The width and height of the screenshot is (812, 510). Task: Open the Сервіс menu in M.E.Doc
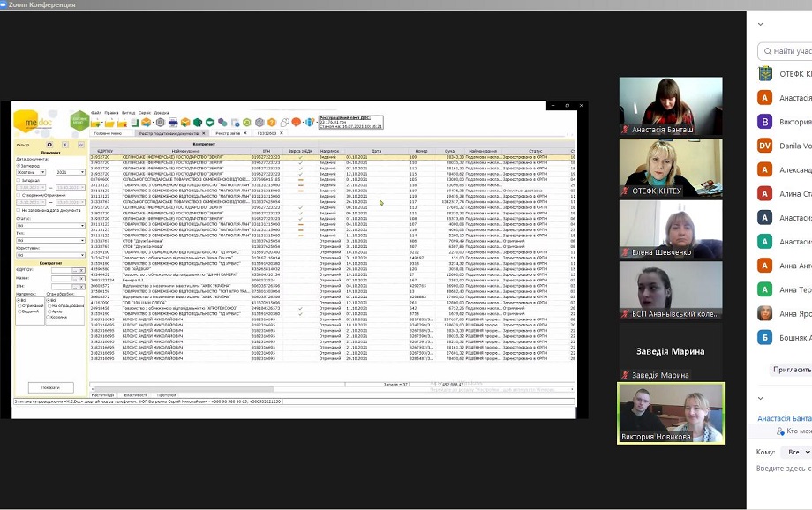[x=145, y=113]
